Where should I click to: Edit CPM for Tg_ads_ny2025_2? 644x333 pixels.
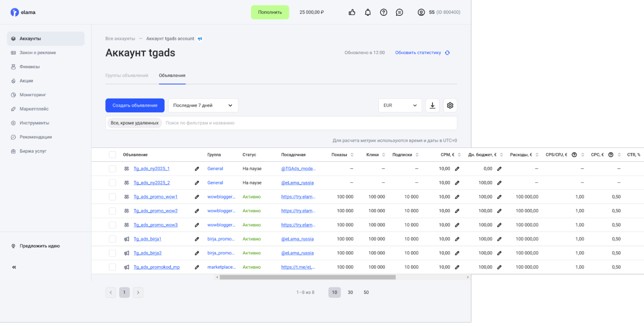(x=457, y=183)
